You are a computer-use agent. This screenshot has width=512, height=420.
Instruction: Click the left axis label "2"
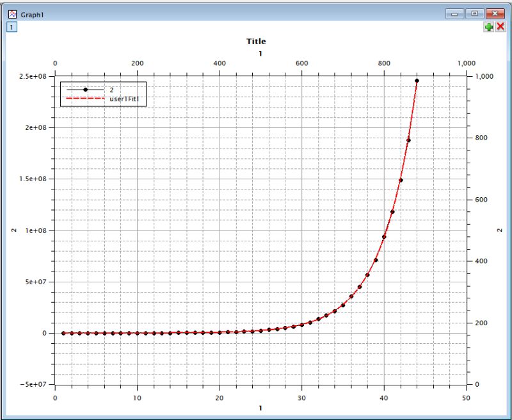(14, 229)
